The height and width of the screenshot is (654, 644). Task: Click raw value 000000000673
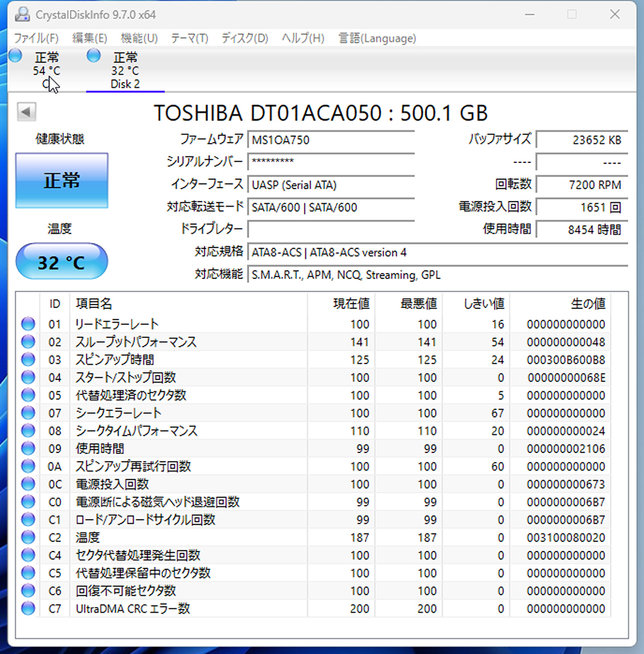(x=566, y=484)
